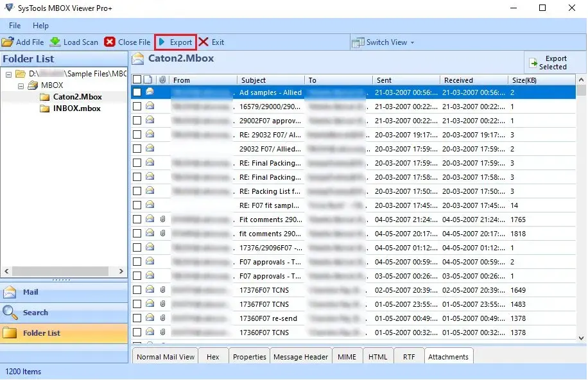The height and width of the screenshot is (380, 588).
Task: Click the SysTools app icon in title bar
Action: (9, 8)
